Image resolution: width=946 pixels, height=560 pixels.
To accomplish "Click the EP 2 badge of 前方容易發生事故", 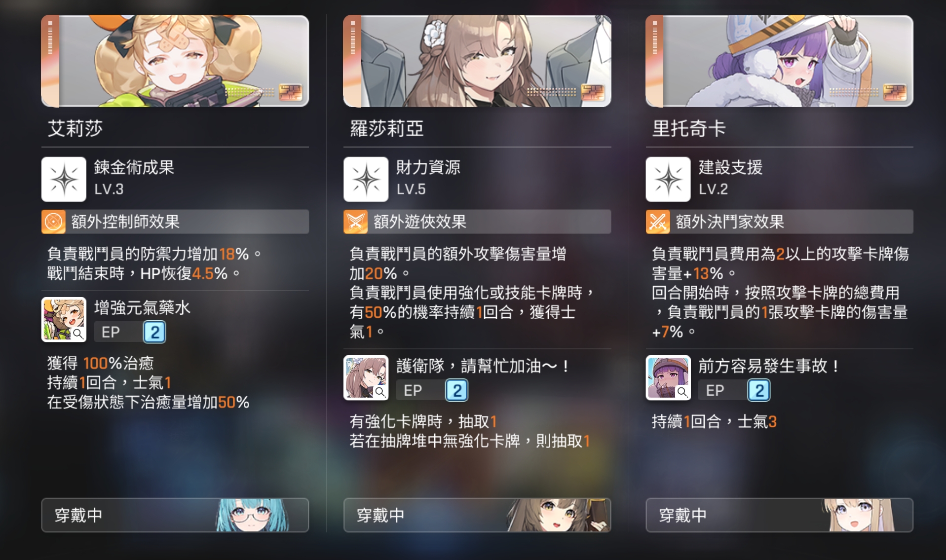I will point(734,390).
